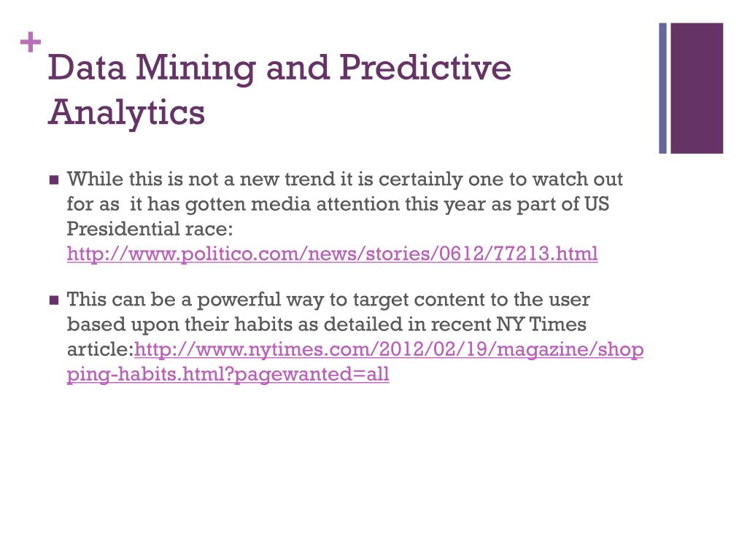Viewport: 747px width, 560px height.
Task: Click the word 'Predictive' in the title
Action: (425, 67)
